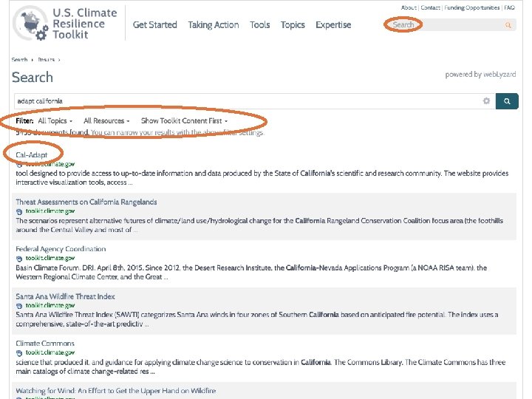Click toolkit.climate.gov URL under Federal Agency Coordination

tap(50, 258)
